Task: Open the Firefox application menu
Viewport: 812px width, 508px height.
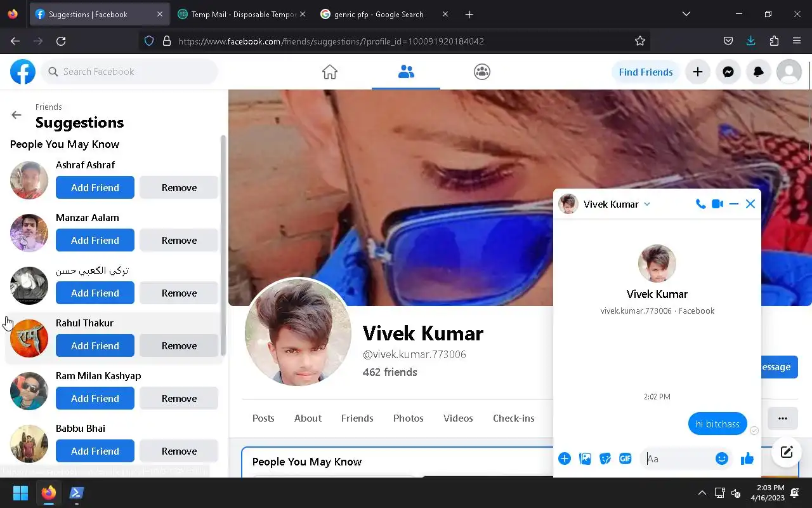Action: coord(797,41)
